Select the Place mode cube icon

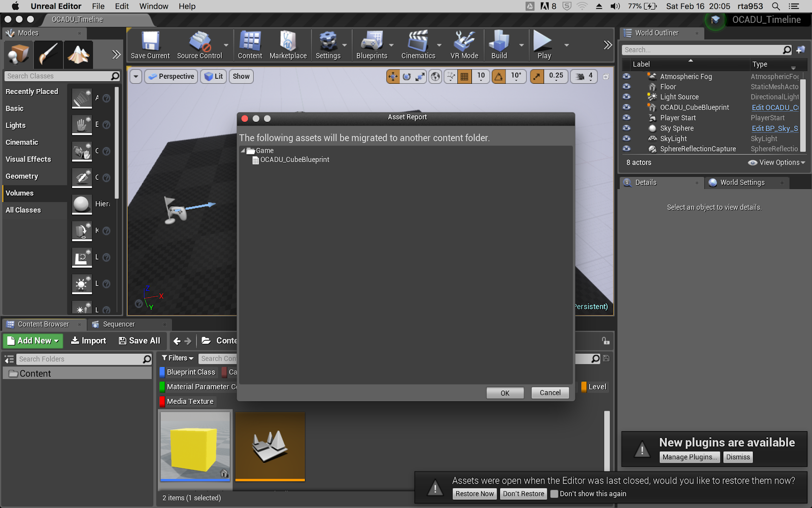[x=18, y=54]
